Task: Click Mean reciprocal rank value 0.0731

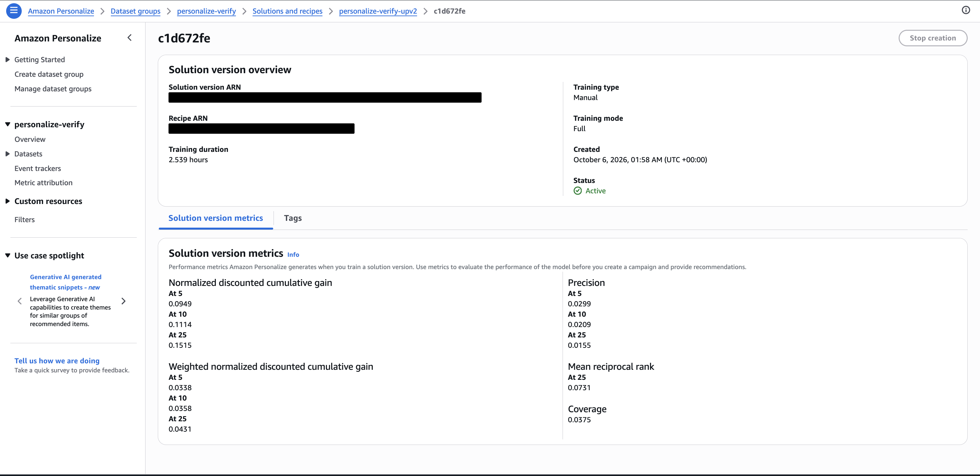Action: [579, 388]
